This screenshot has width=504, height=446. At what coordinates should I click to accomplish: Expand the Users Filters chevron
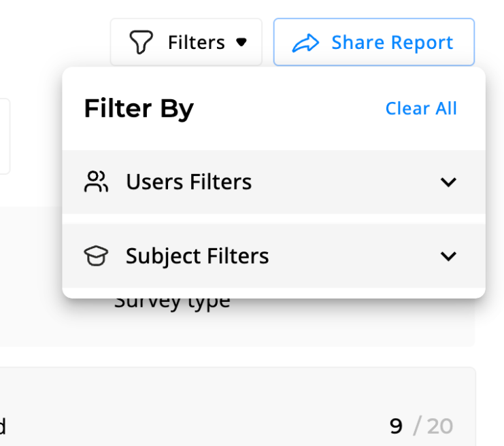point(448,182)
